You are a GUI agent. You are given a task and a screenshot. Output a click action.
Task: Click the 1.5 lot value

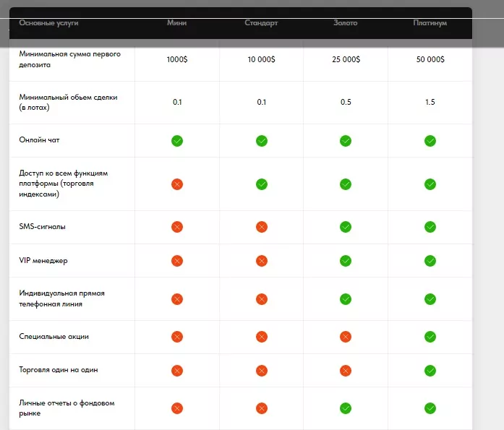pyautogui.click(x=430, y=102)
